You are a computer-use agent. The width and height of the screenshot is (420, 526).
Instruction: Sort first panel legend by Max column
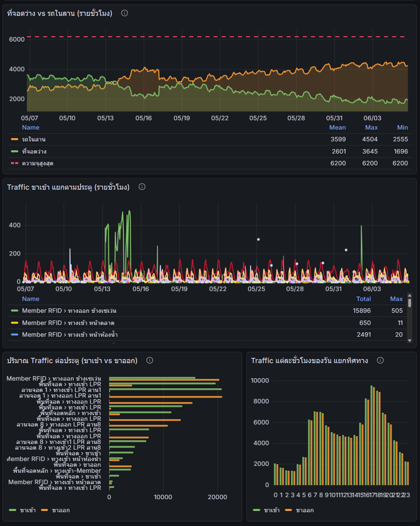point(371,128)
